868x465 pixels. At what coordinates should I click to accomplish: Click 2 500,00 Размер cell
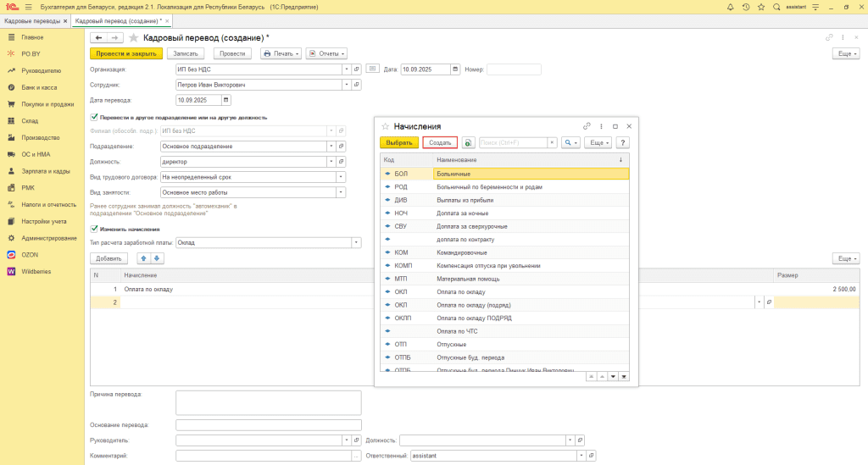[x=816, y=289]
